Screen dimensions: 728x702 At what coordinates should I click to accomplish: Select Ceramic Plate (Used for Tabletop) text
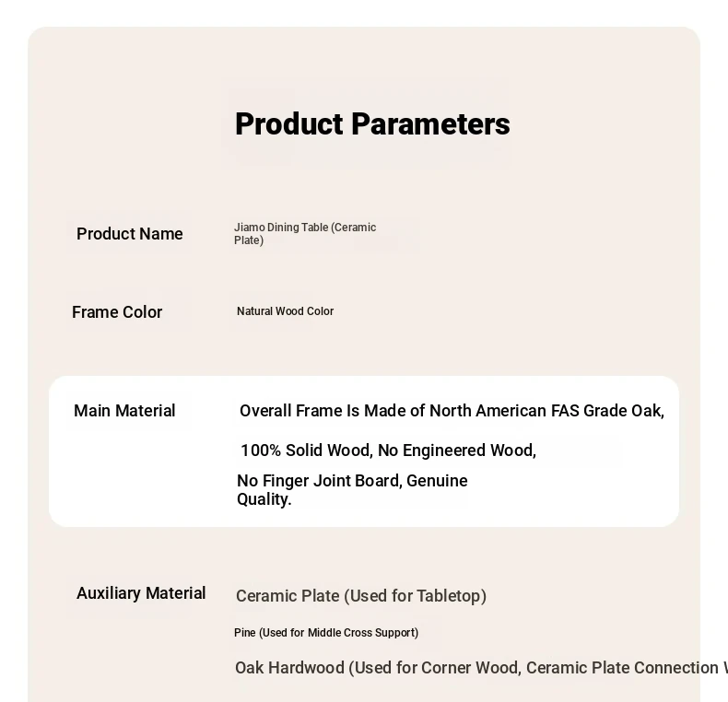click(361, 596)
